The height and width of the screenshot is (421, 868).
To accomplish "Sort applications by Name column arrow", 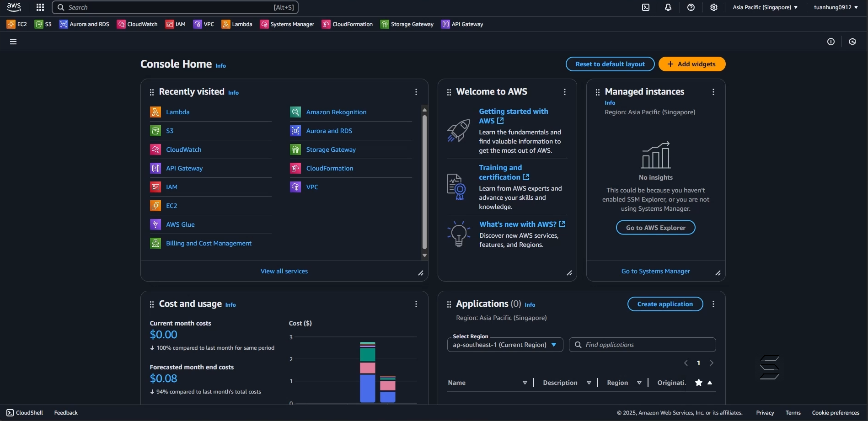I will (525, 383).
